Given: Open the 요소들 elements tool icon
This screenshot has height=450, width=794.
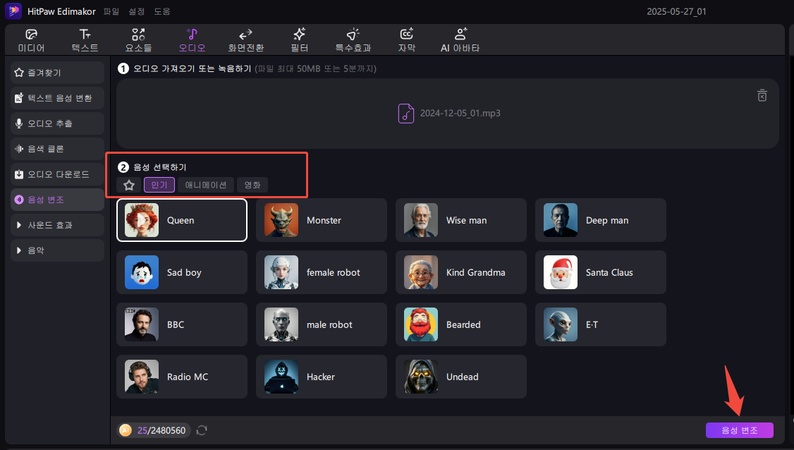Looking at the screenshot, I should tap(138, 34).
